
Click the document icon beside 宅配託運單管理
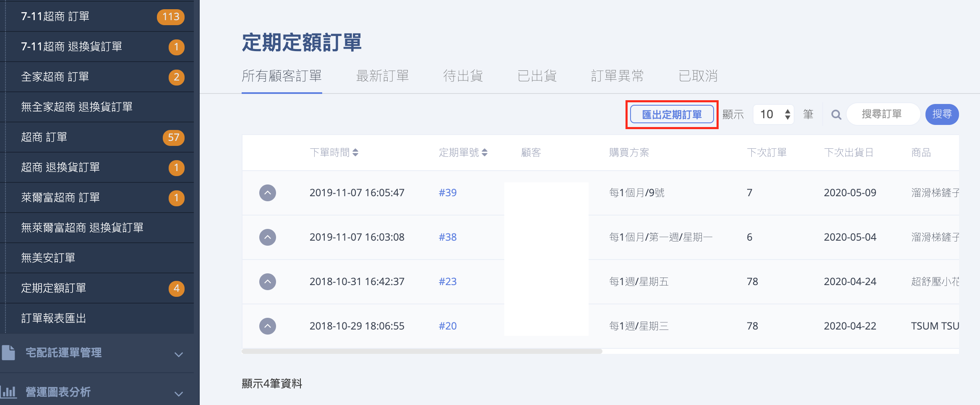click(x=8, y=353)
